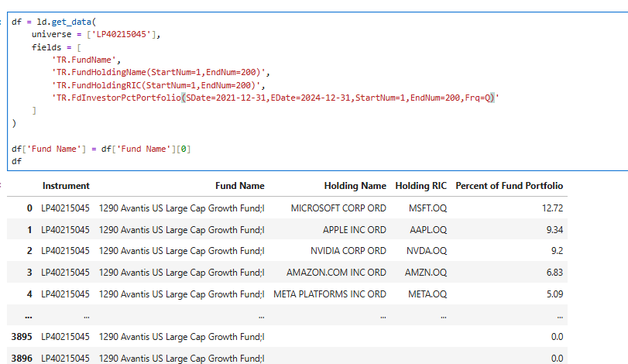
Task: Place cursor on the ld.get_data code line
Action: coord(54,22)
